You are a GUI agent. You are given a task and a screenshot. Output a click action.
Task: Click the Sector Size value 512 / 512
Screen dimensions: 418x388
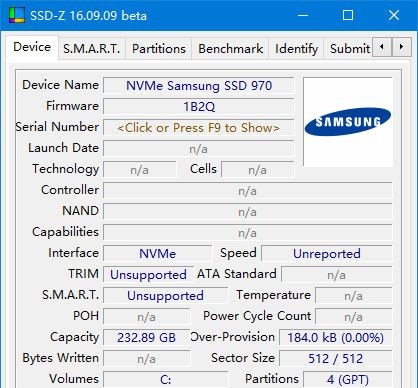point(335,359)
